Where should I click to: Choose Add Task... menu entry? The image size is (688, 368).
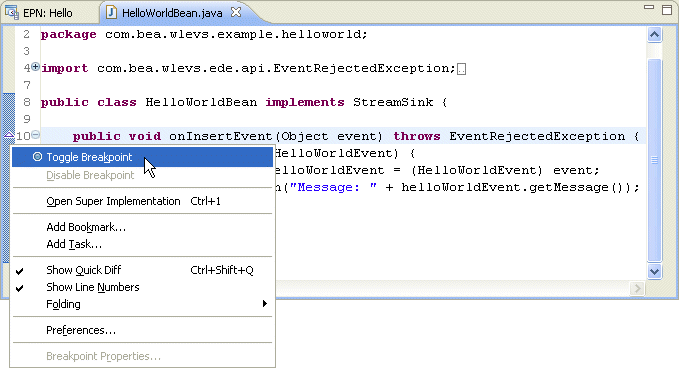(142, 244)
